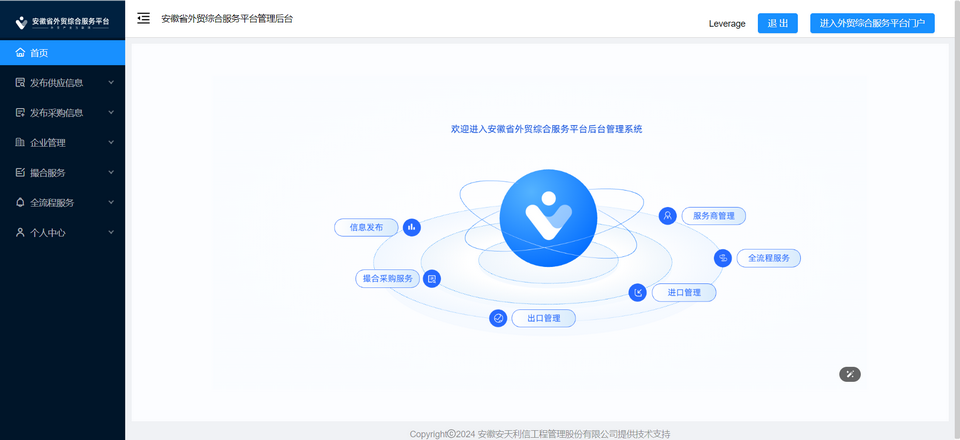The image size is (960, 440).
Task: Expand the 个人中心 menu chevron
Action: 111,232
